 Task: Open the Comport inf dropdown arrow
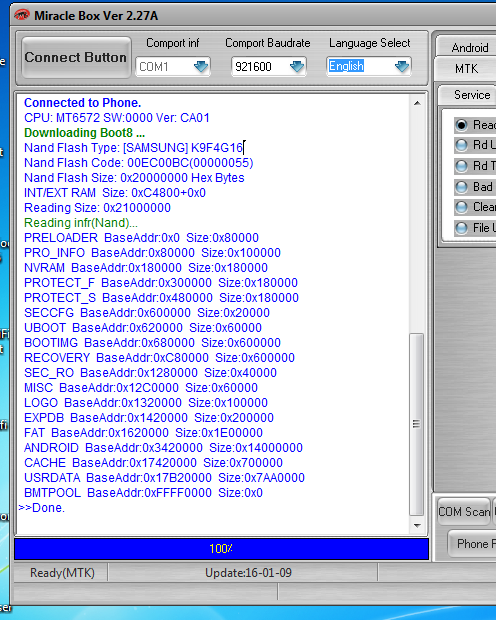[x=201, y=66]
